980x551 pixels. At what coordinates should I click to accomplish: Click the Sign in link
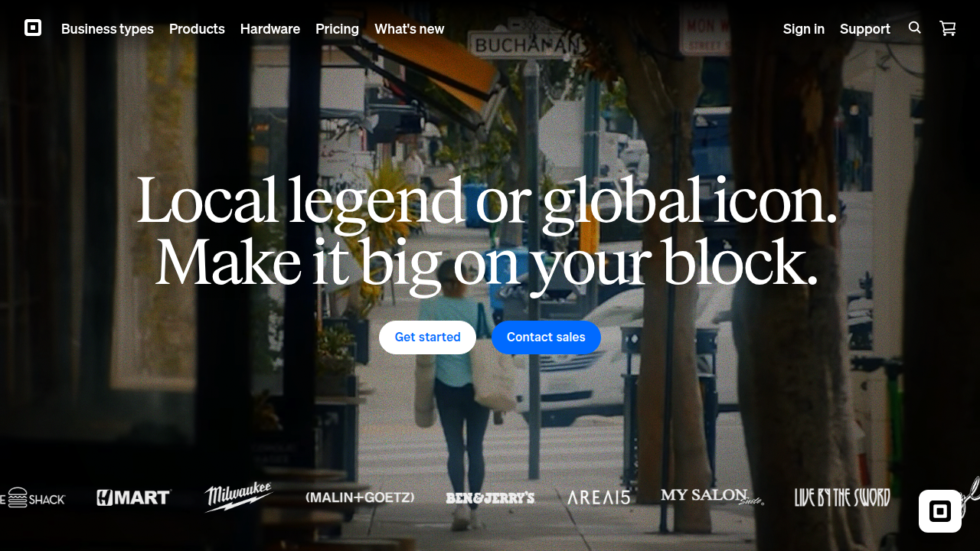[804, 29]
